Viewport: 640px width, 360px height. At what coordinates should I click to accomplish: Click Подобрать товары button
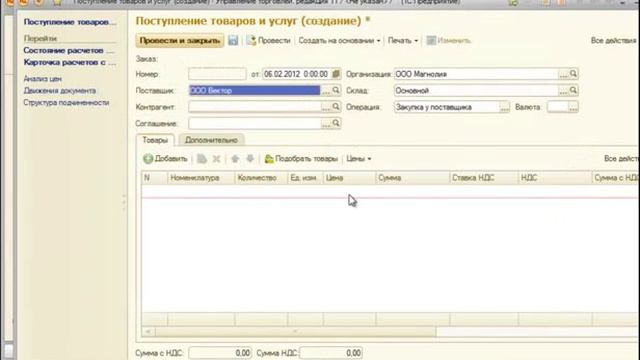[301, 159]
